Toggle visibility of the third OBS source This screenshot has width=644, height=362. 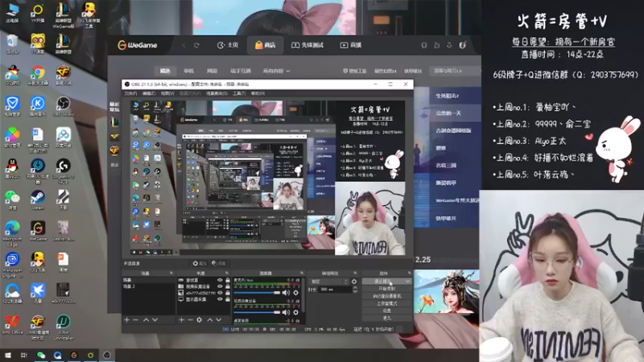[220, 293]
